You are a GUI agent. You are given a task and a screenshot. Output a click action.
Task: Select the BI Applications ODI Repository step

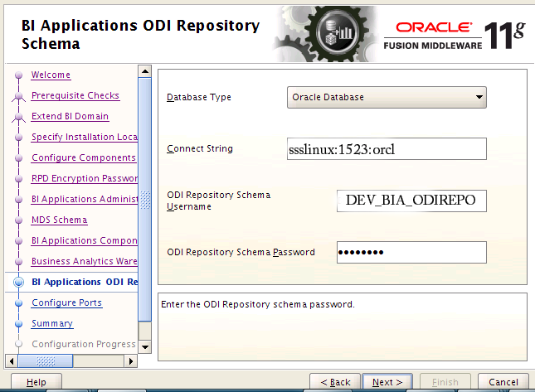click(85, 282)
